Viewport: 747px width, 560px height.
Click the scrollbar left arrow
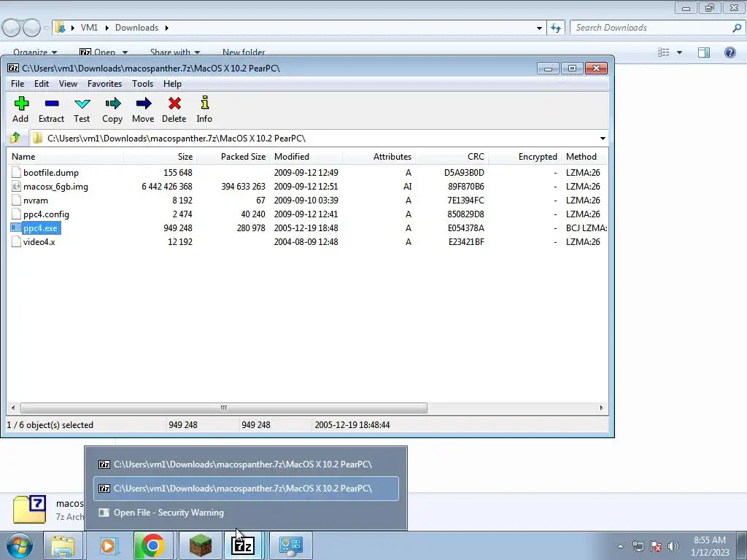point(13,408)
